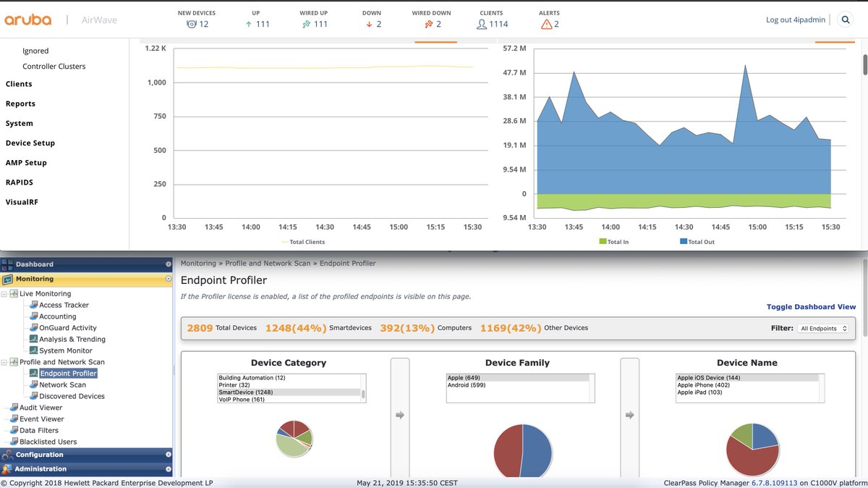Click the Discovered Devices item icon
Viewport: 868px width, 488px height.
point(33,396)
